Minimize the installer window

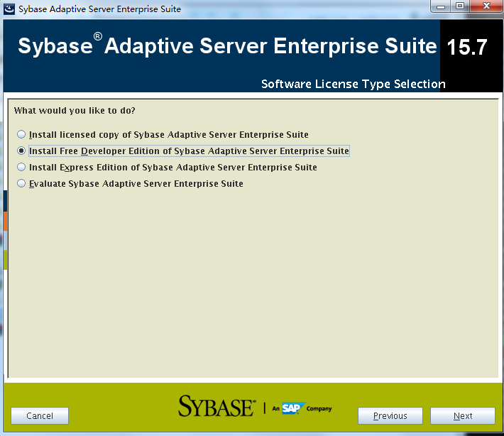pyautogui.click(x=441, y=6)
